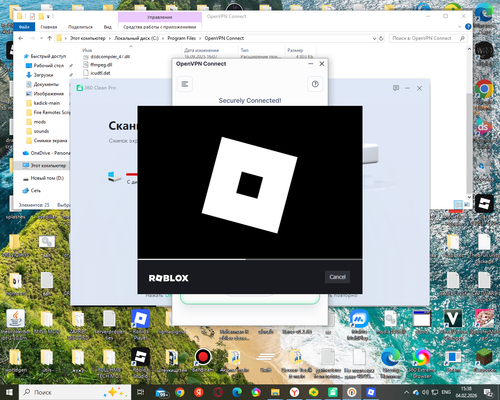Expand the Explorer ribbon chevron

pos(460,27)
